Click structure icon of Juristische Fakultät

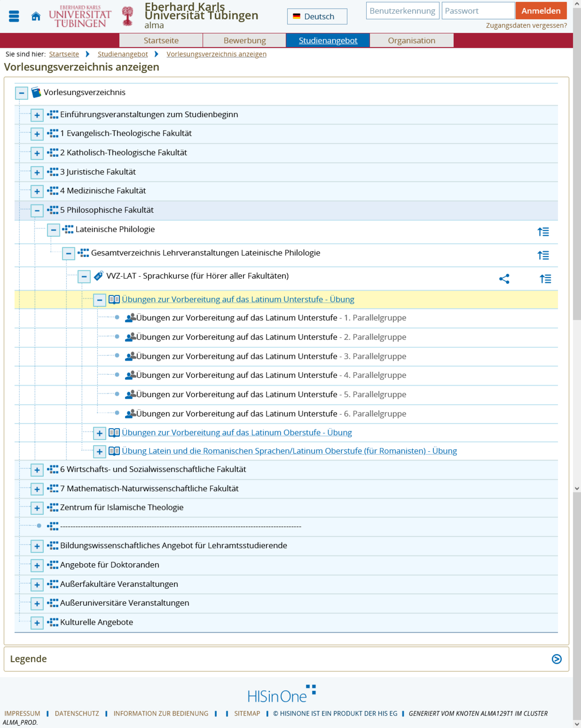[x=53, y=172]
